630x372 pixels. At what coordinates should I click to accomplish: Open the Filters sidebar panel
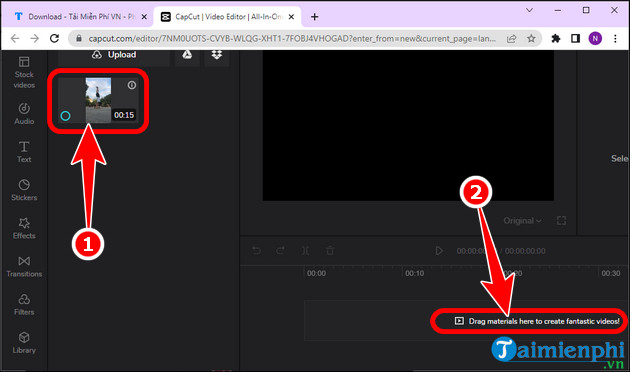point(24,305)
